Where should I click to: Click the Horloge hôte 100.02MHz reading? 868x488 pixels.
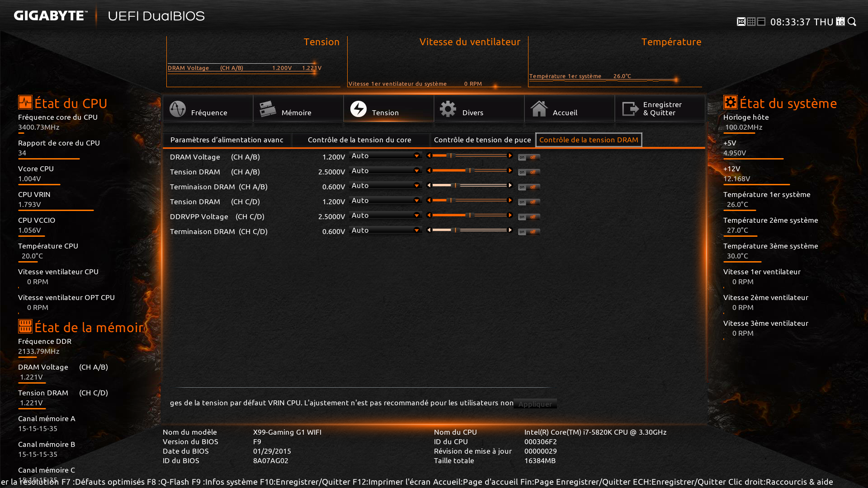click(744, 127)
